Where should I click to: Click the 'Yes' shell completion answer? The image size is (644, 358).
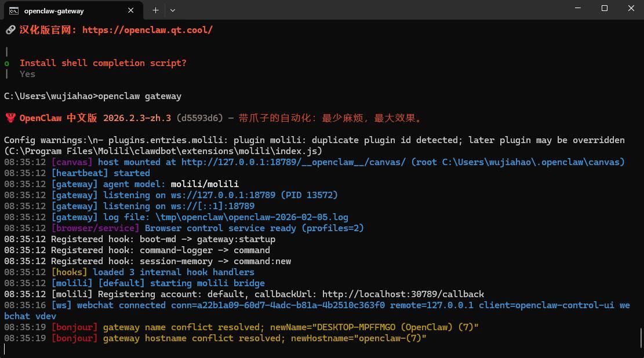[27, 74]
